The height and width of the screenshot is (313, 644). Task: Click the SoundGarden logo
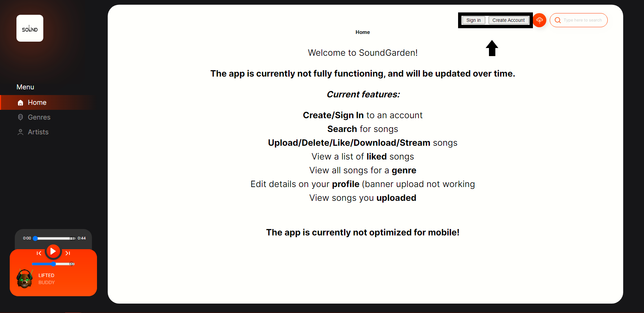[x=30, y=28]
